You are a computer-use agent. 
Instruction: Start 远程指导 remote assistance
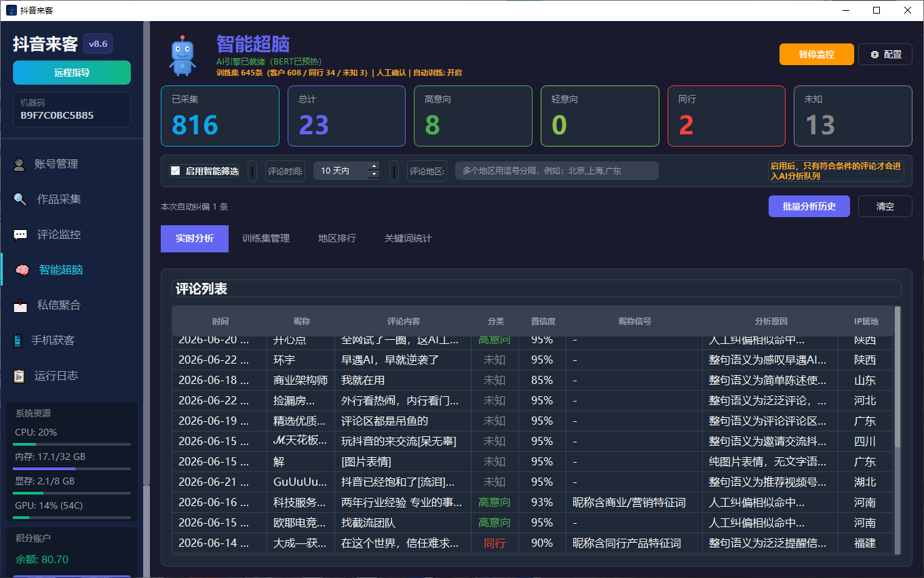[x=72, y=73]
